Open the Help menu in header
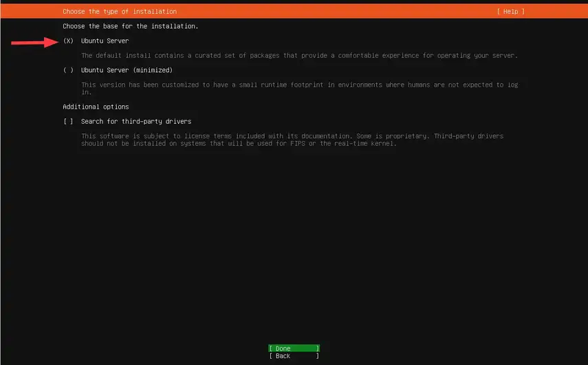 (510, 12)
